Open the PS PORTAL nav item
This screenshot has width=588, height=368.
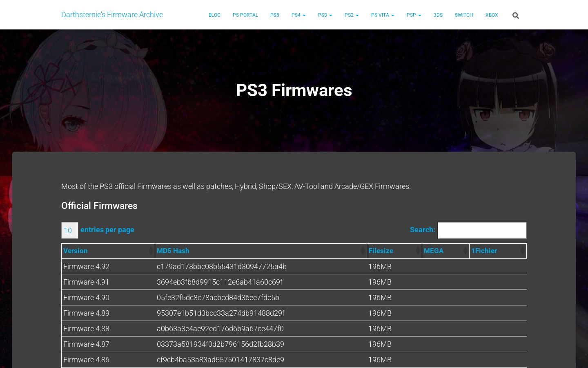(x=245, y=15)
